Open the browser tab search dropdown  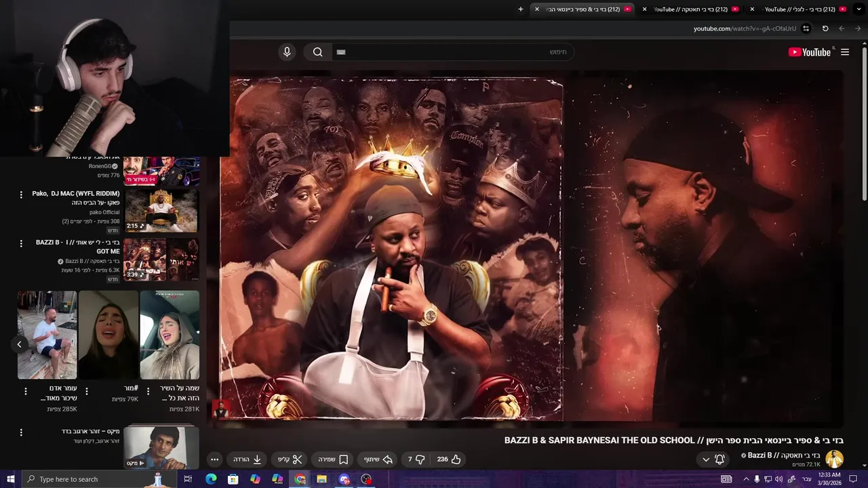coord(859,9)
